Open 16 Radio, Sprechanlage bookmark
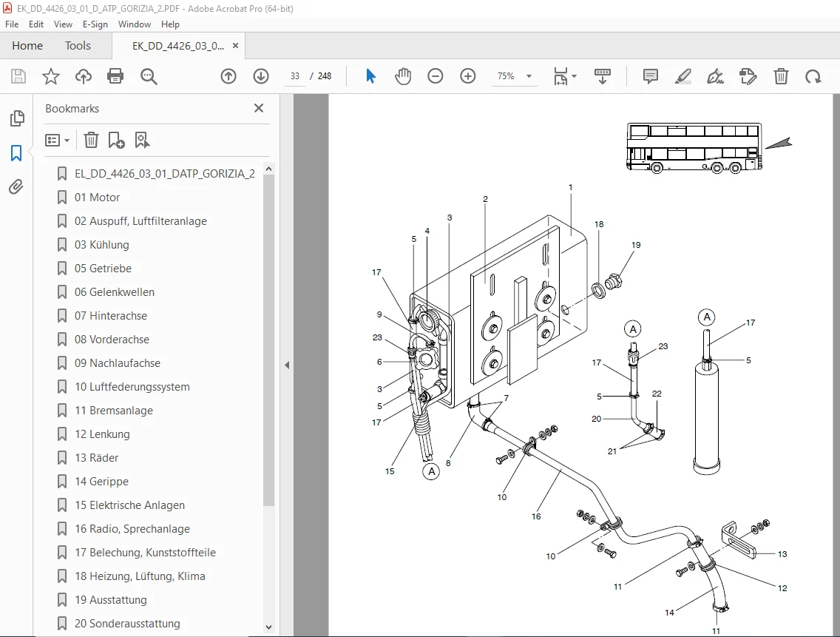 [x=132, y=529]
